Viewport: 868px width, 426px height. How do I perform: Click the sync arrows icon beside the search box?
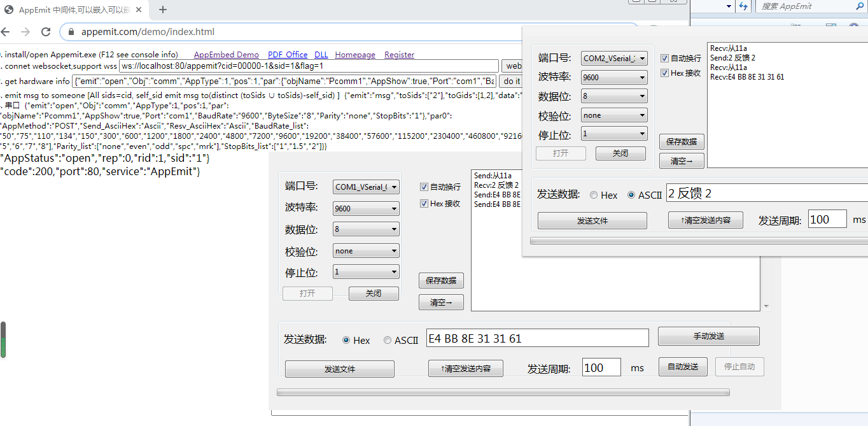pos(744,6)
